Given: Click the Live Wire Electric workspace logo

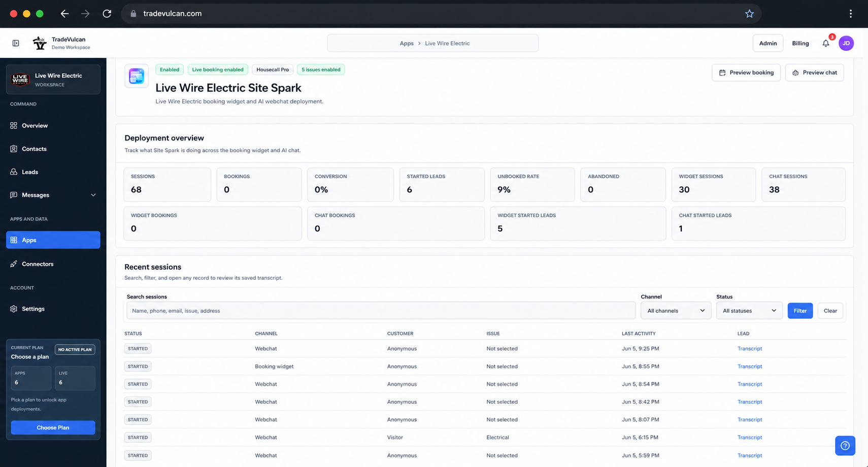Looking at the screenshot, I should (20, 79).
